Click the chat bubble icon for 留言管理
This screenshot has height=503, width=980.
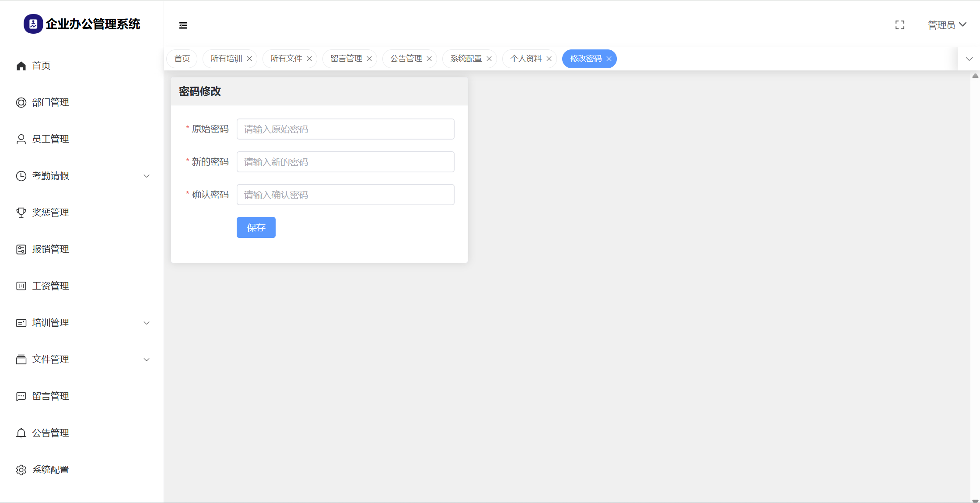pos(21,396)
